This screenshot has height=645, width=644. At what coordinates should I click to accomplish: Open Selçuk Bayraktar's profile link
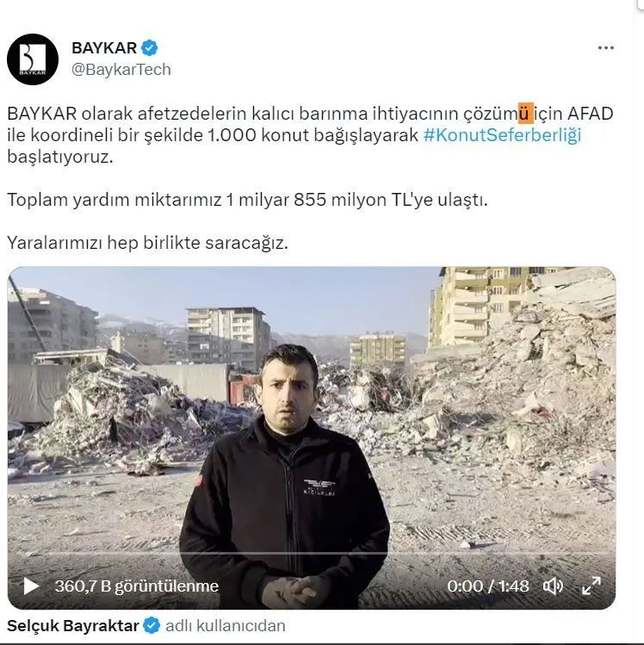pos(73,626)
